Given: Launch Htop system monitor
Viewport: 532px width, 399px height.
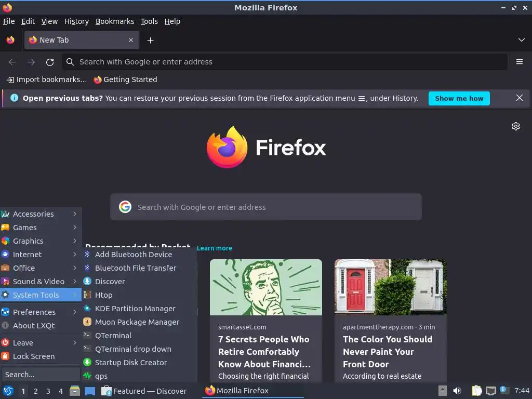Looking at the screenshot, I should pos(139,295).
